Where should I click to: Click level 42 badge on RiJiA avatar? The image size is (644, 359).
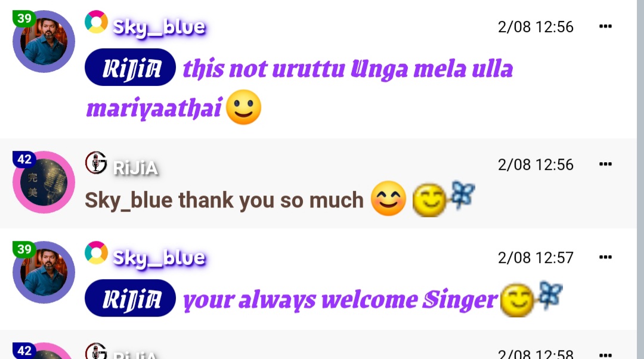24,159
